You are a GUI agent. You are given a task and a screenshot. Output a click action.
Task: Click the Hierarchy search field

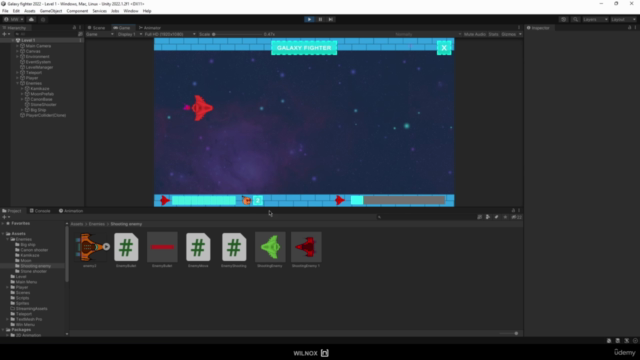(x=45, y=34)
